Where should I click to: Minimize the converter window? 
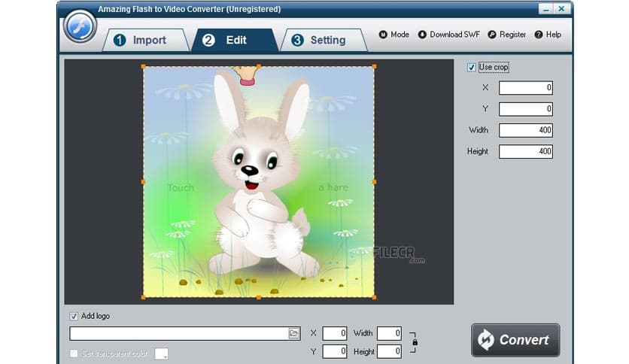(545, 9)
